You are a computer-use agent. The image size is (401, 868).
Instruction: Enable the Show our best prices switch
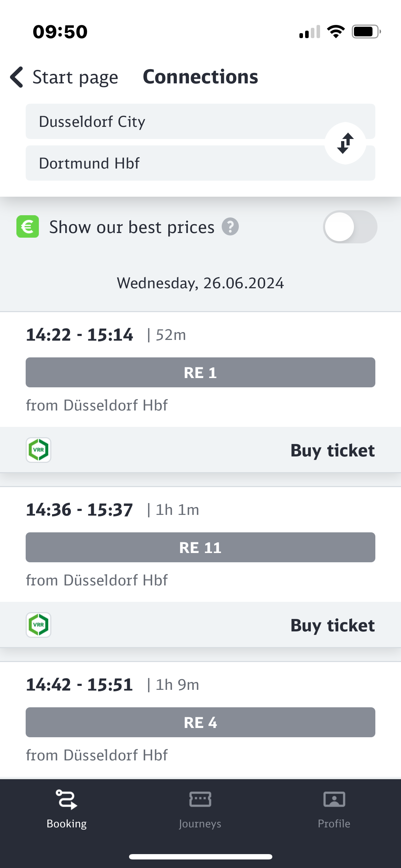click(x=350, y=227)
